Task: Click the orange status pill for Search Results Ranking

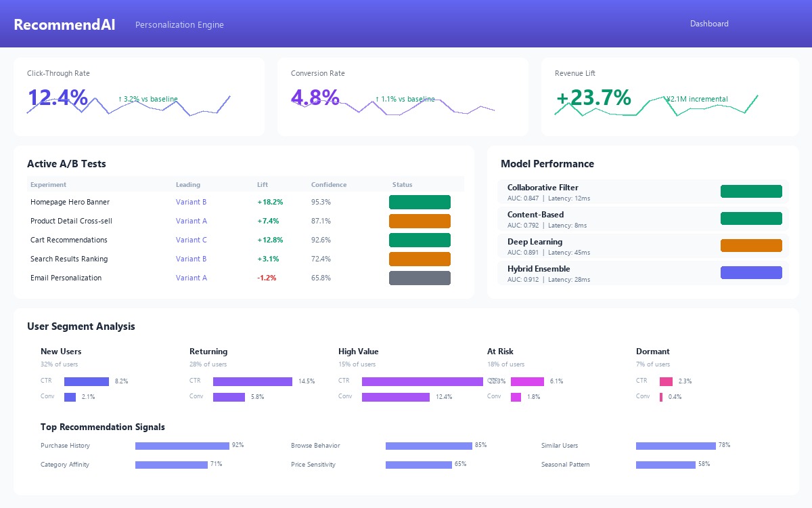Action: [x=420, y=259]
